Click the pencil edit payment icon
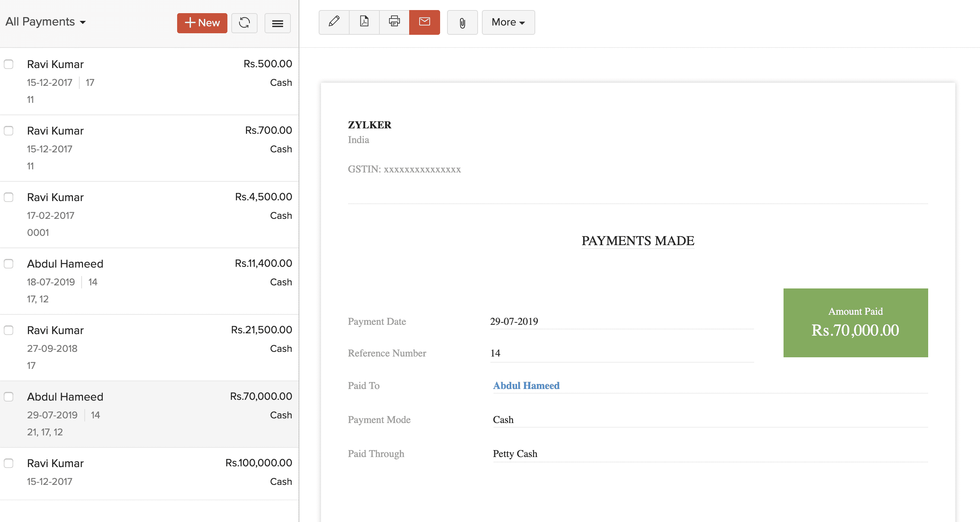This screenshot has width=980, height=522. (334, 22)
